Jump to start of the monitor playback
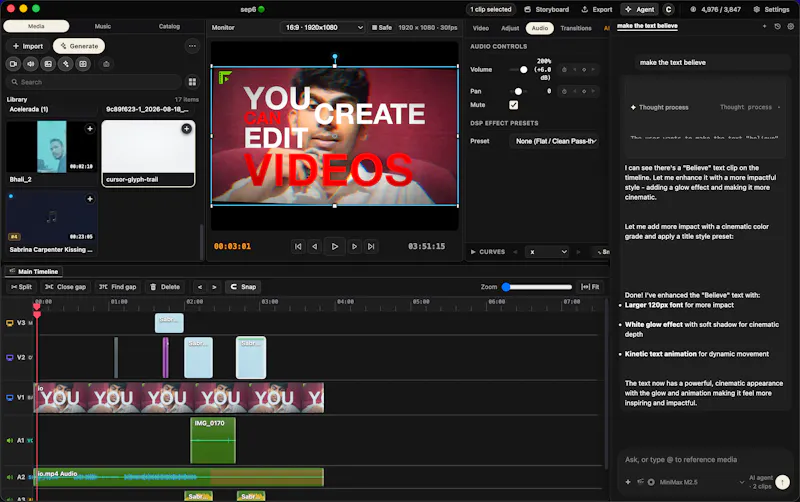 (298, 246)
